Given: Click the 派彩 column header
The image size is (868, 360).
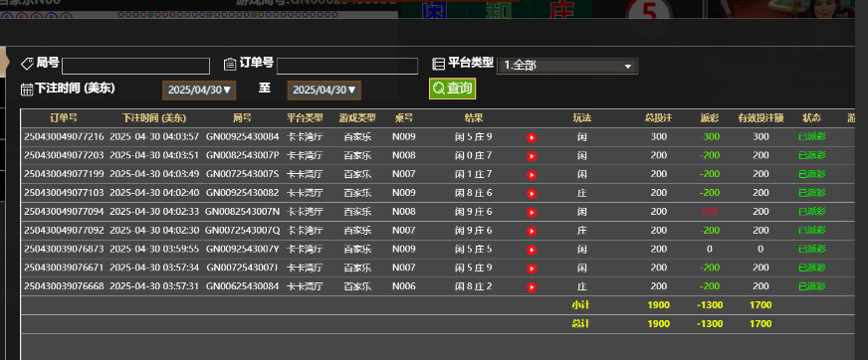Looking at the screenshot, I should [710, 117].
